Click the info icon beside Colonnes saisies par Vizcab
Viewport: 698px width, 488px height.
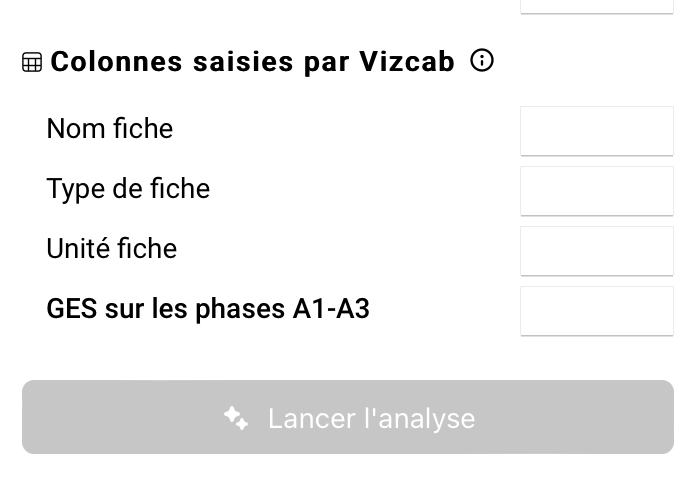click(482, 61)
